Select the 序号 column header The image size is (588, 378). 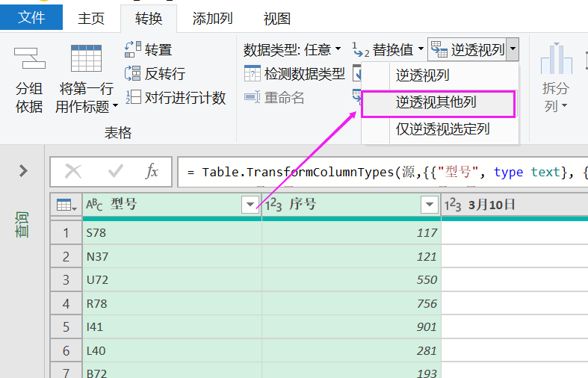click(x=351, y=205)
